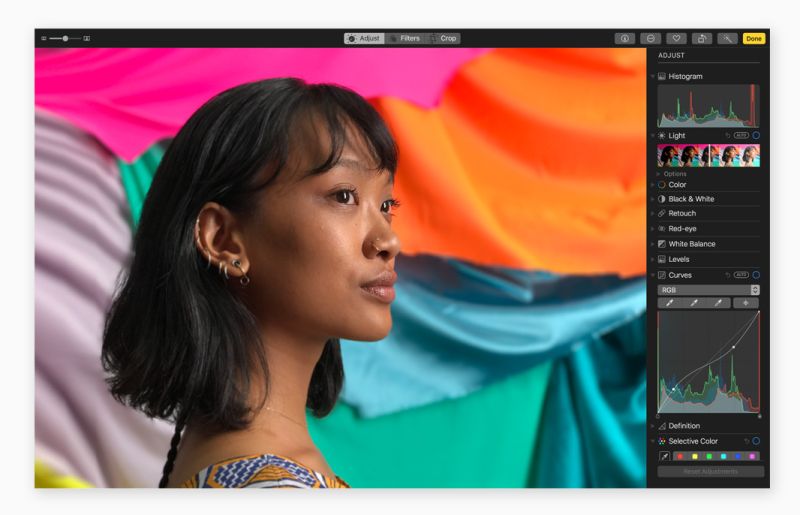Click the Levels icon
800x515 pixels.
tap(662, 259)
